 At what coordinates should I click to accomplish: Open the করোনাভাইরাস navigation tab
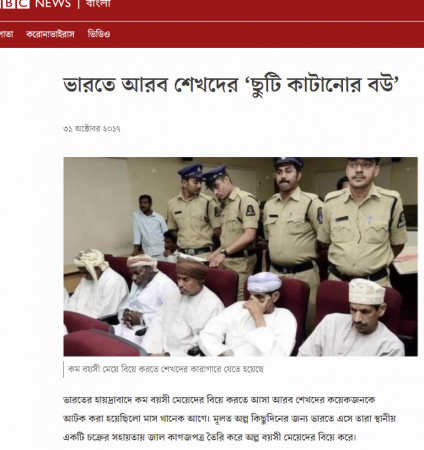tap(50, 34)
